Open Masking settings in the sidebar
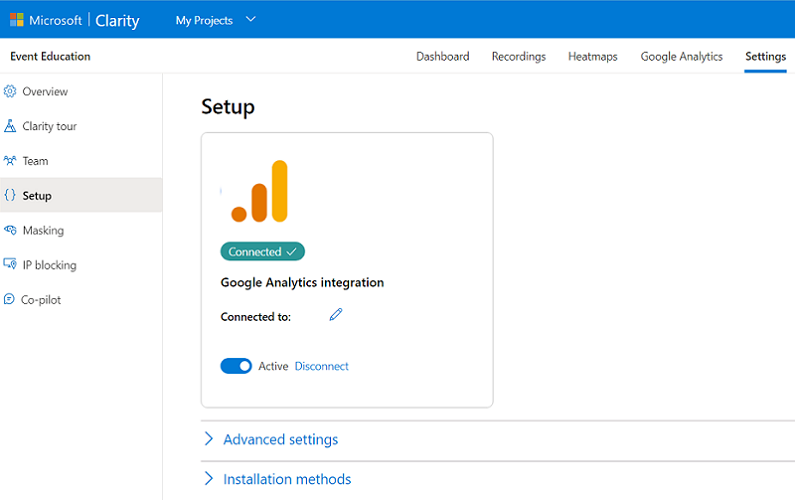This screenshot has height=500, width=795. [81, 230]
